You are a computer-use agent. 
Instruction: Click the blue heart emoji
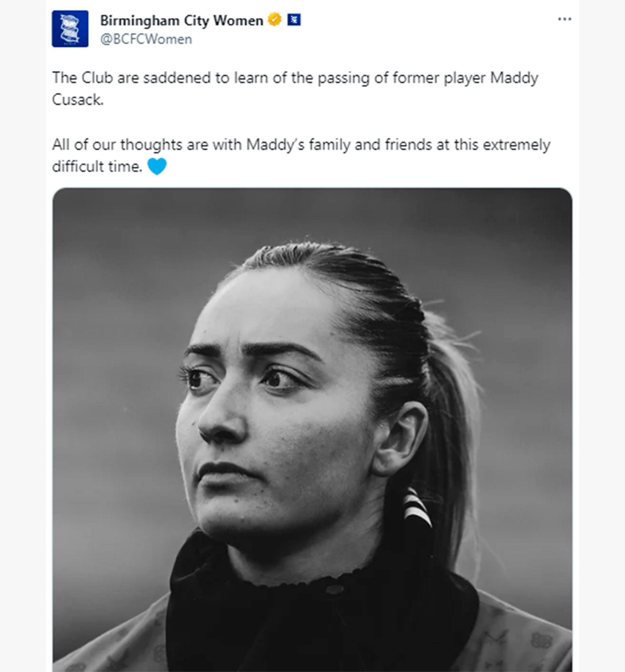(157, 166)
